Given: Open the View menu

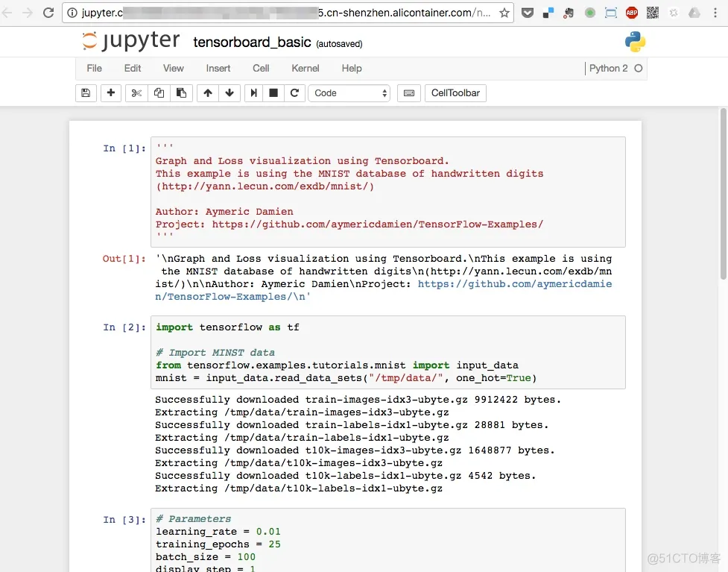Looking at the screenshot, I should tap(173, 69).
